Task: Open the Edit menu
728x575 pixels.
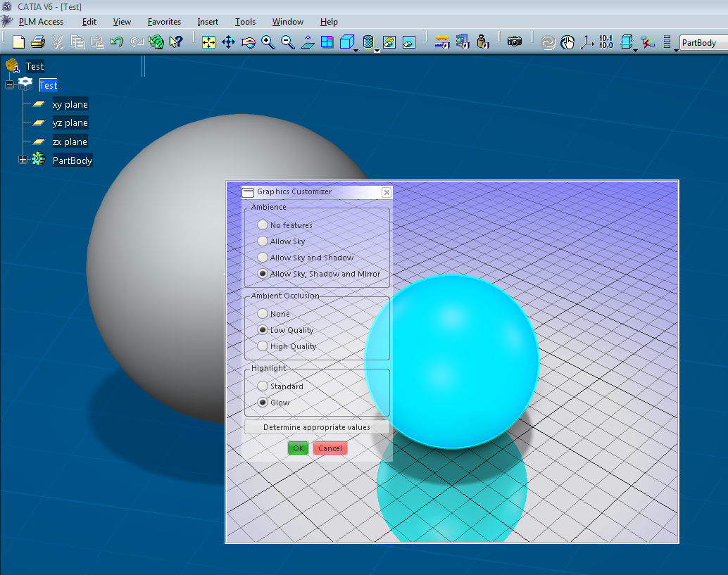Action: tap(89, 22)
